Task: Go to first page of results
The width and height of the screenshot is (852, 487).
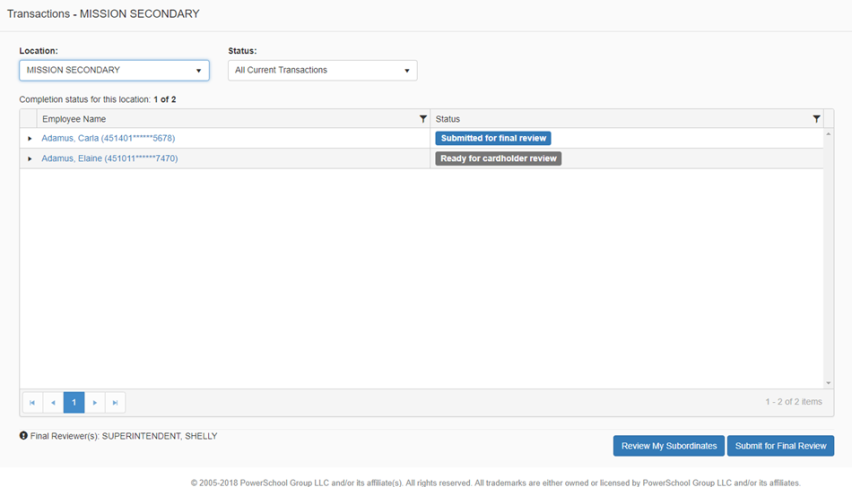Action: click(x=32, y=403)
